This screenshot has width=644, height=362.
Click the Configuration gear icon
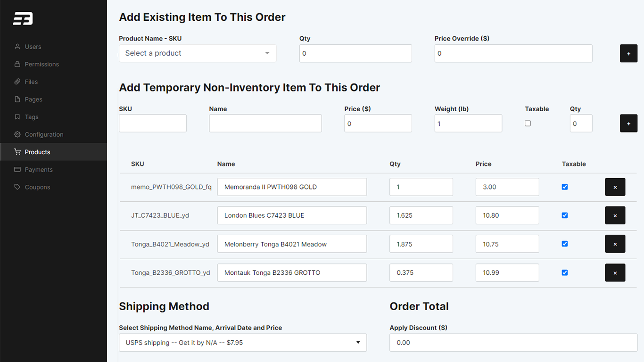(x=17, y=134)
